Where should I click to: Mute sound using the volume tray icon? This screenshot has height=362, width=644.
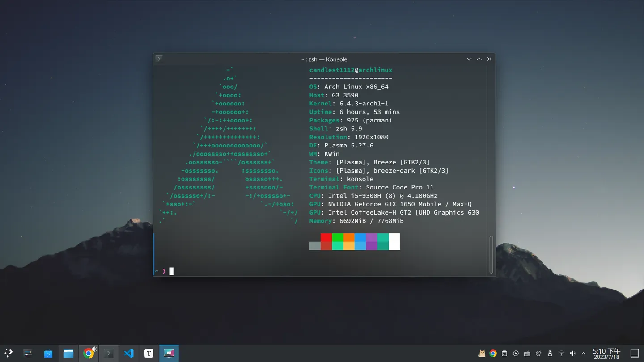point(572,353)
